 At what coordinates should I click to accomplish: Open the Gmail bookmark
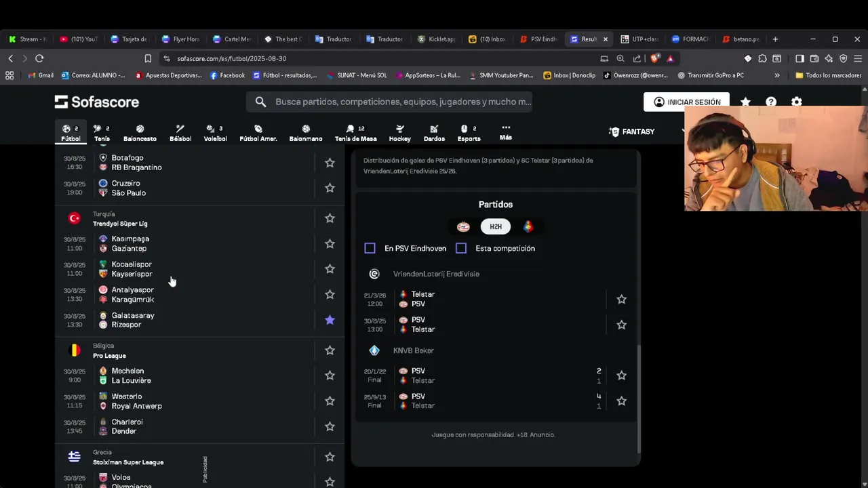coord(41,75)
